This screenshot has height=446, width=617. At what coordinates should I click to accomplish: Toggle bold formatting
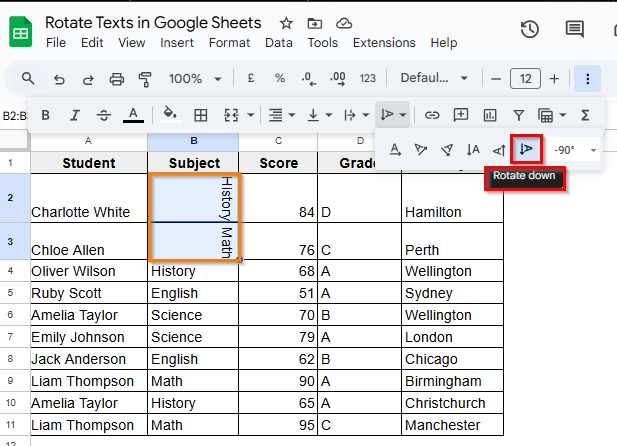click(x=45, y=115)
